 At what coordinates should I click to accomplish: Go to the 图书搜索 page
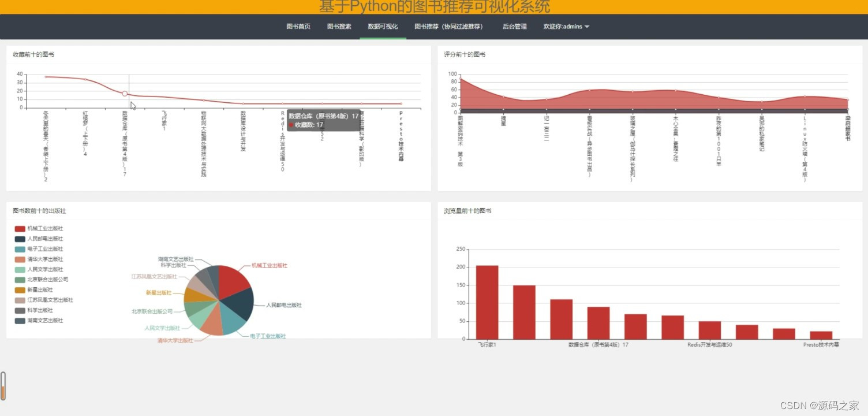click(339, 27)
